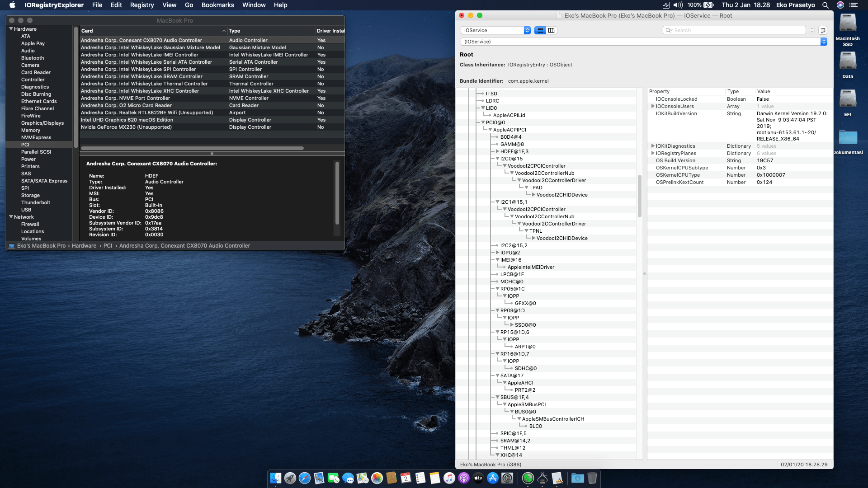Collapse the Network section in System Information
The height and width of the screenshot is (488, 868).
click(x=11, y=217)
